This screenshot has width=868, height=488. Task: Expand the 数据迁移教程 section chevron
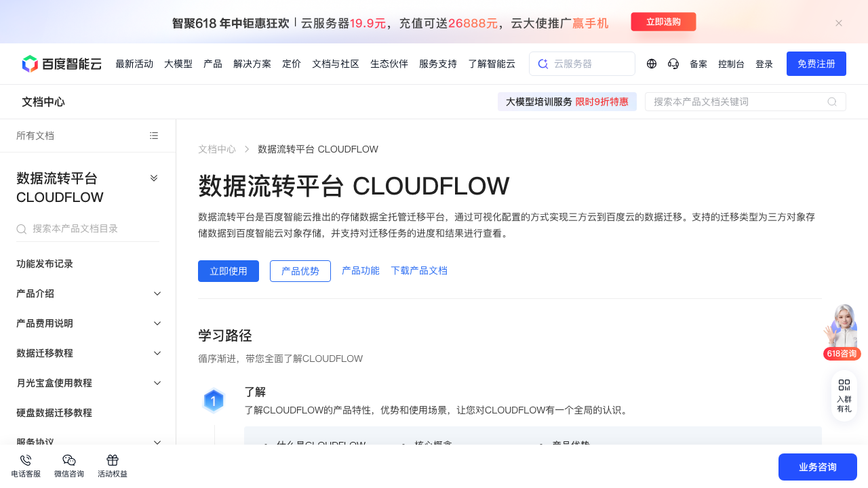pos(157,353)
